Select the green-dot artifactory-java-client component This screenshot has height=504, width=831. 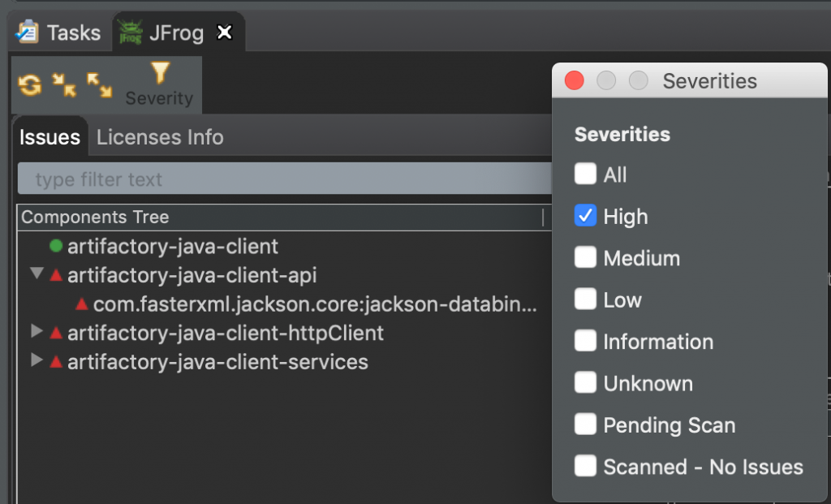pyautogui.click(x=172, y=246)
